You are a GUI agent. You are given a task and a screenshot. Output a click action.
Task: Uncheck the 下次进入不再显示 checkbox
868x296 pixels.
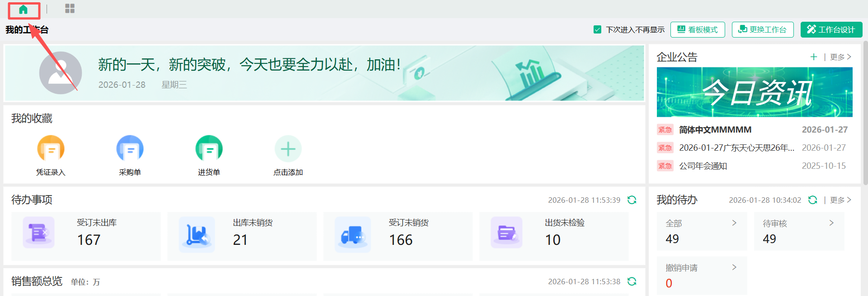tap(597, 30)
